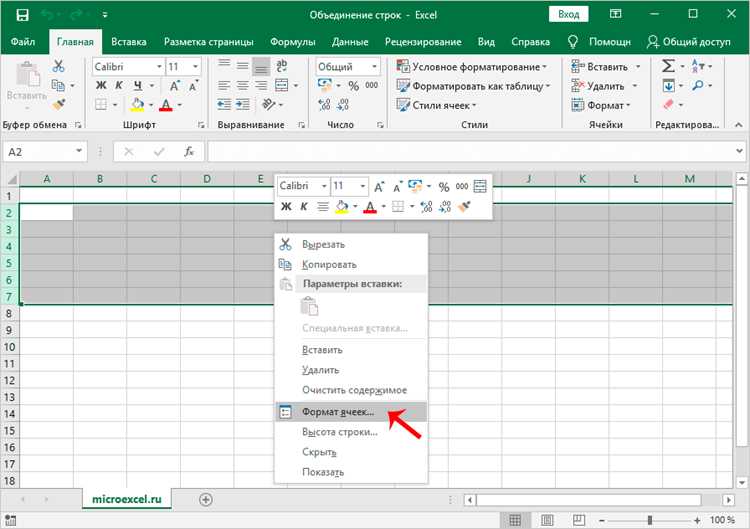Image resolution: width=750 pixels, height=529 pixels.
Task: Click thousands separator 000 in ribbon
Action: [x=372, y=85]
